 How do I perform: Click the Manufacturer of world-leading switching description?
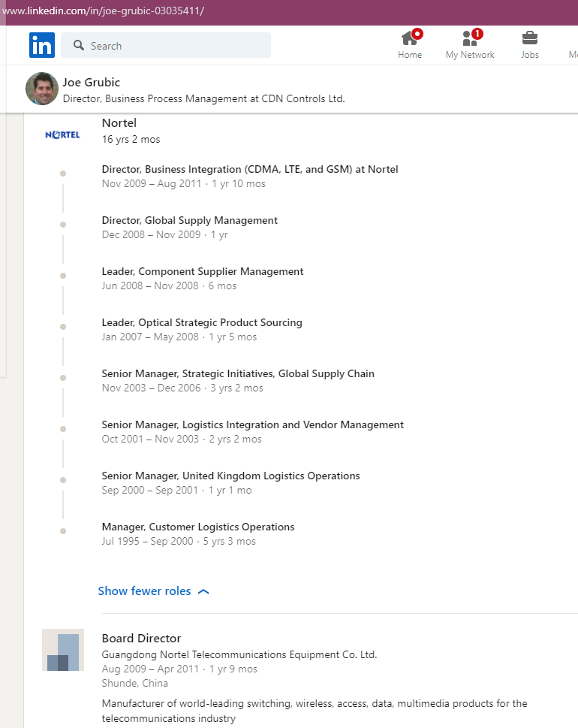(315, 711)
